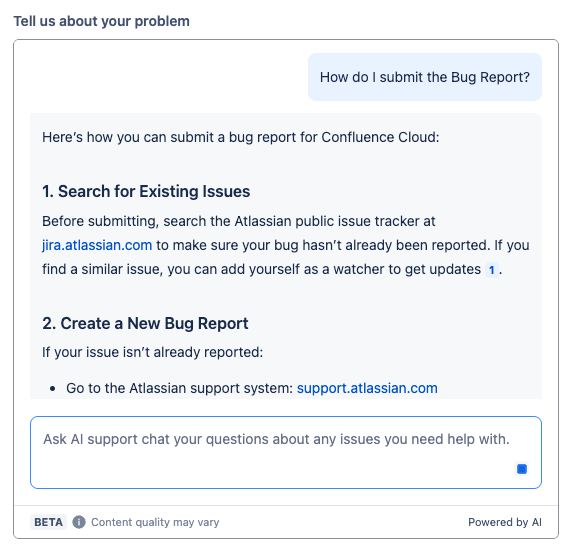The height and width of the screenshot is (544, 570).
Task: Click 'Content quality may vary' notice
Action: 155,522
